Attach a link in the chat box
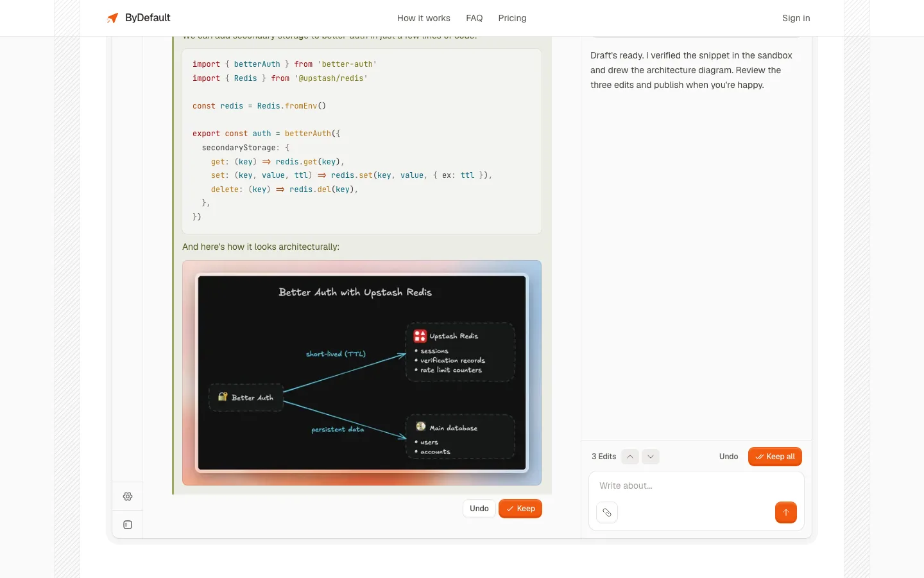This screenshot has width=924, height=578. click(x=607, y=512)
